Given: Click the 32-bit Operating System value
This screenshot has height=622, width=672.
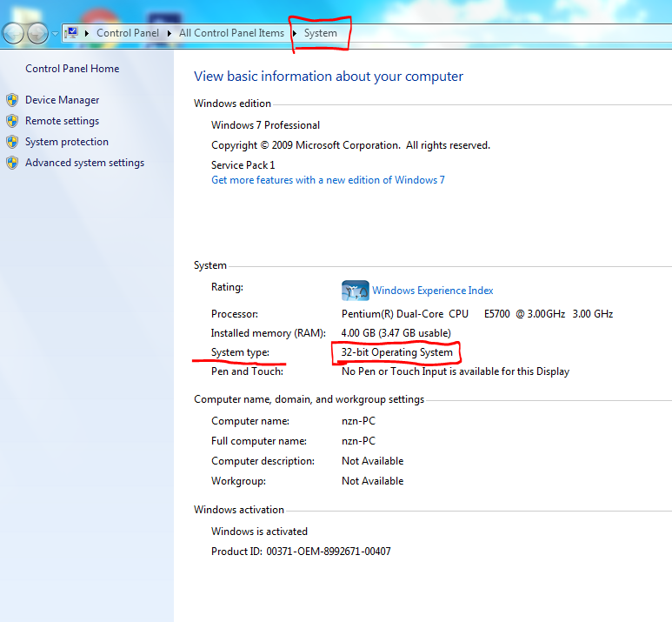Looking at the screenshot, I should tap(397, 352).
